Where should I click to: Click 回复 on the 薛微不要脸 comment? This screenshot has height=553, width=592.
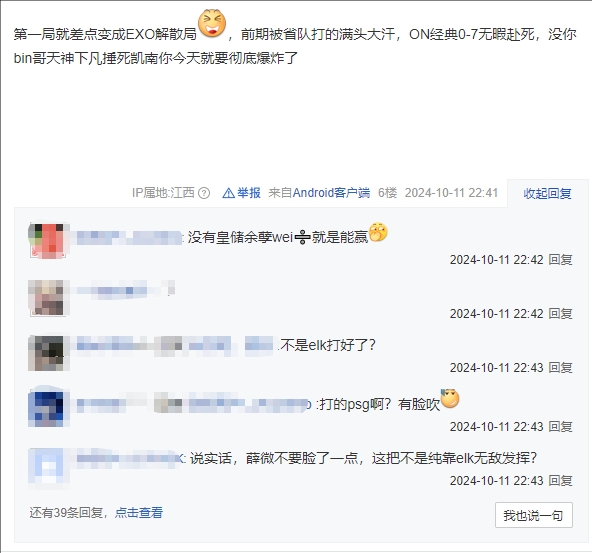click(560, 481)
